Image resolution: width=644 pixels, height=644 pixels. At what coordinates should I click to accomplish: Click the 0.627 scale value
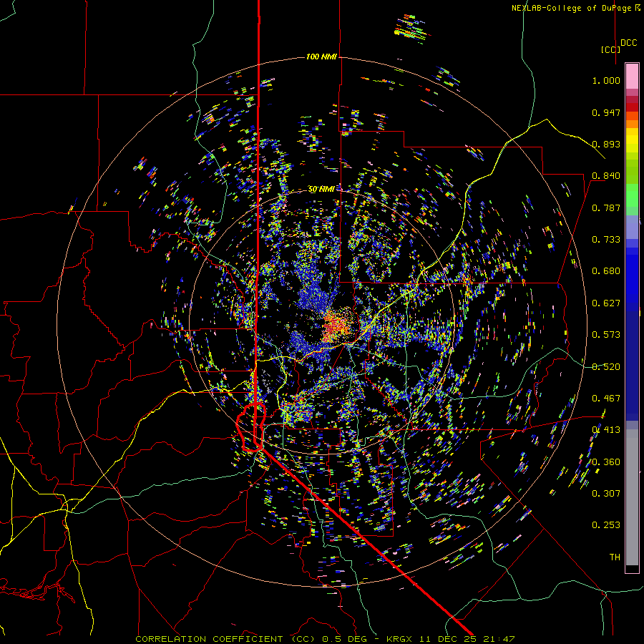[x=606, y=303]
